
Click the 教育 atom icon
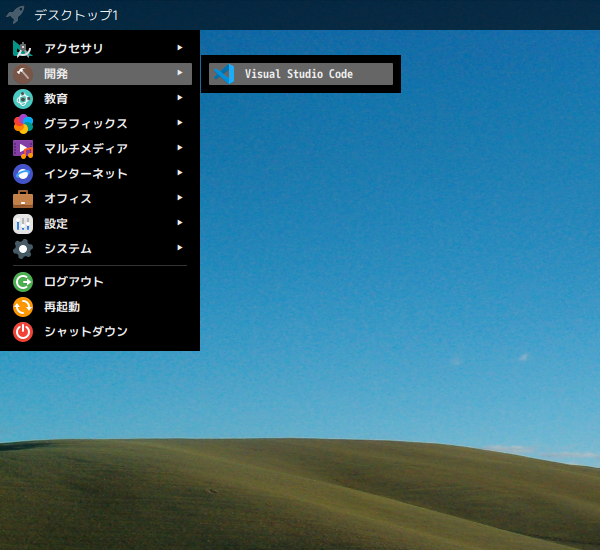click(23, 99)
